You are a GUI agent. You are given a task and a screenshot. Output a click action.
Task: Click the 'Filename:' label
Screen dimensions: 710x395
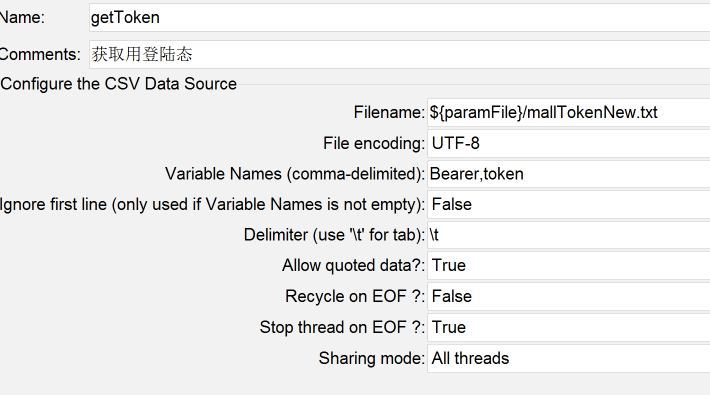click(x=389, y=112)
